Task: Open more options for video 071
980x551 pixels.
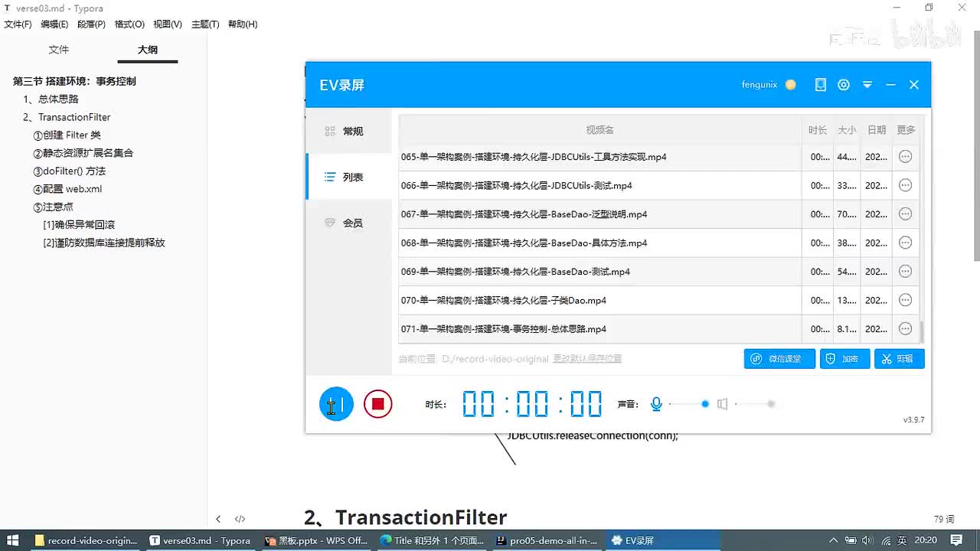Action: click(x=905, y=329)
